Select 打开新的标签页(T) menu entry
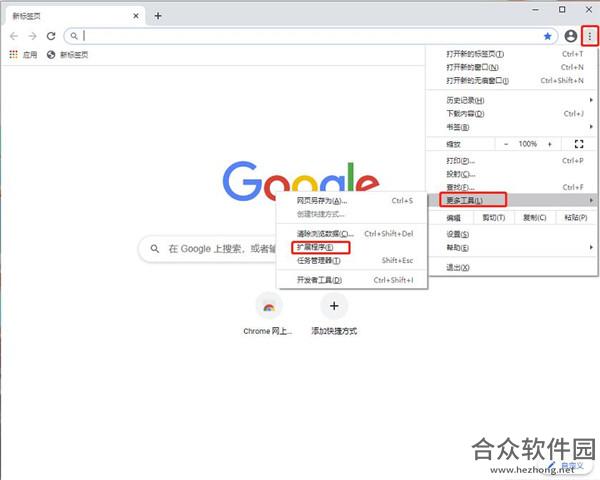The width and height of the screenshot is (600, 480). [x=512, y=54]
